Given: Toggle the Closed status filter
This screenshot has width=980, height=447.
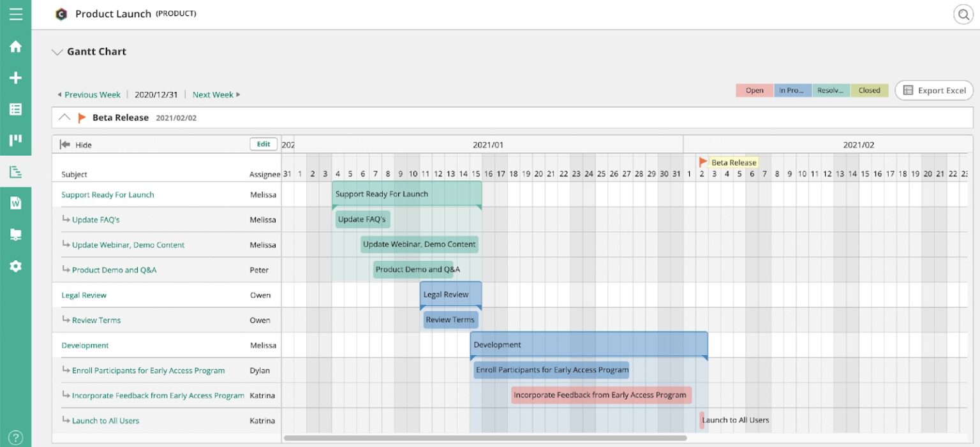Looking at the screenshot, I should [869, 91].
